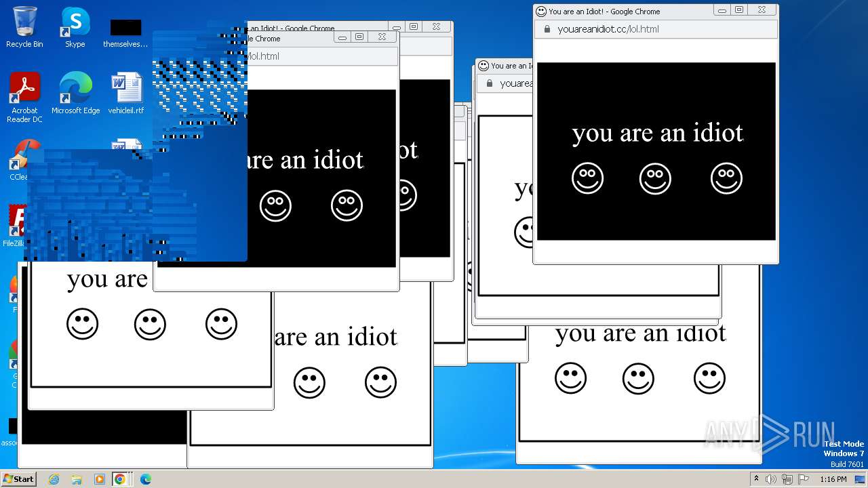Click the Windows Start button

(x=18, y=479)
